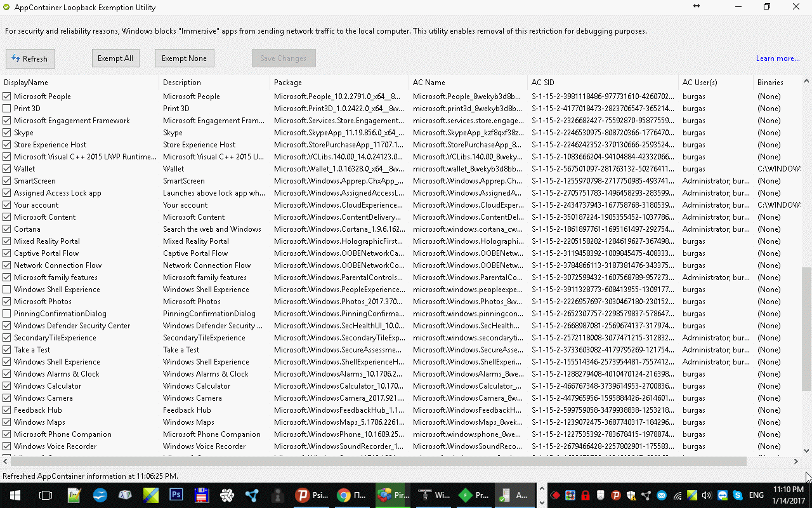The width and height of the screenshot is (812, 508).
Task: Click the red eraser-shaped tray icon
Action: click(x=555, y=495)
